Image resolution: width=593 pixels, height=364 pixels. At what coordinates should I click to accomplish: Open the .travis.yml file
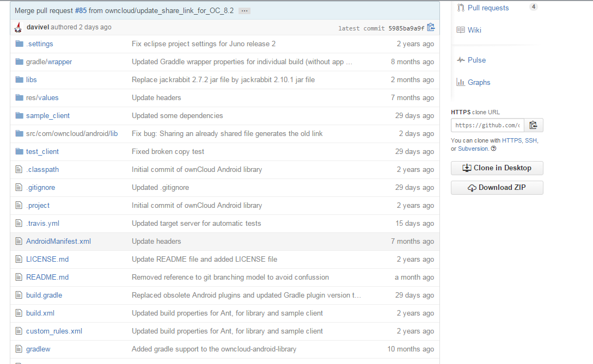pyautogui.click(x=42, y=224)
